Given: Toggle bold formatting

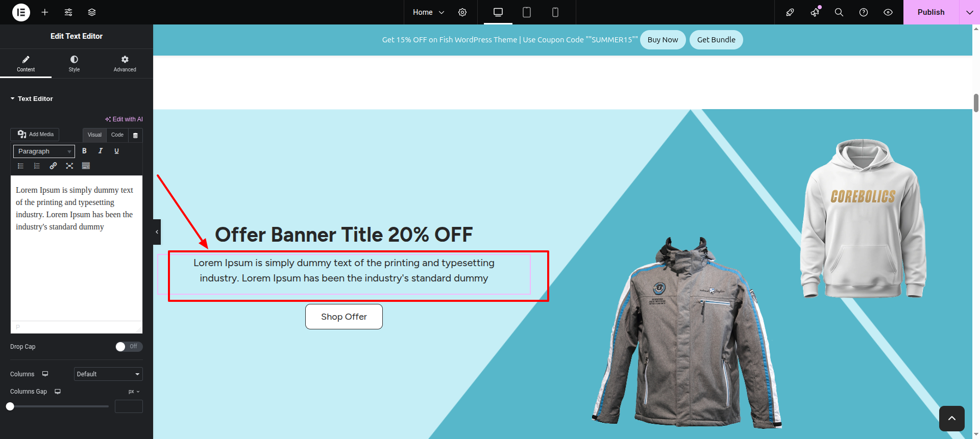Looking at the screenshot, I should (84, 151).
